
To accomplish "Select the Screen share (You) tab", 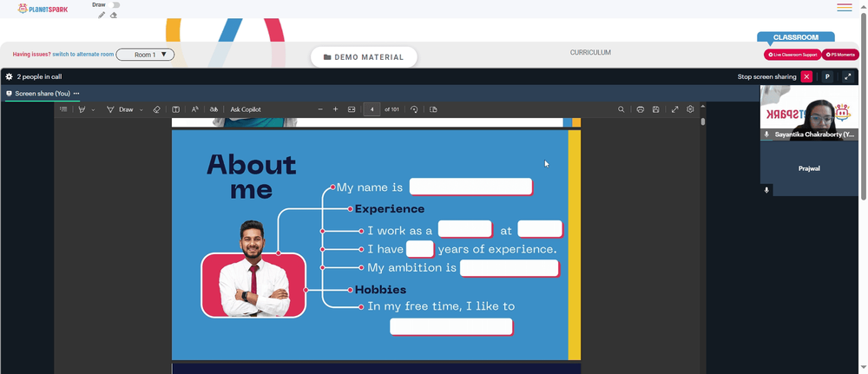I will click(x=43, y=94).
